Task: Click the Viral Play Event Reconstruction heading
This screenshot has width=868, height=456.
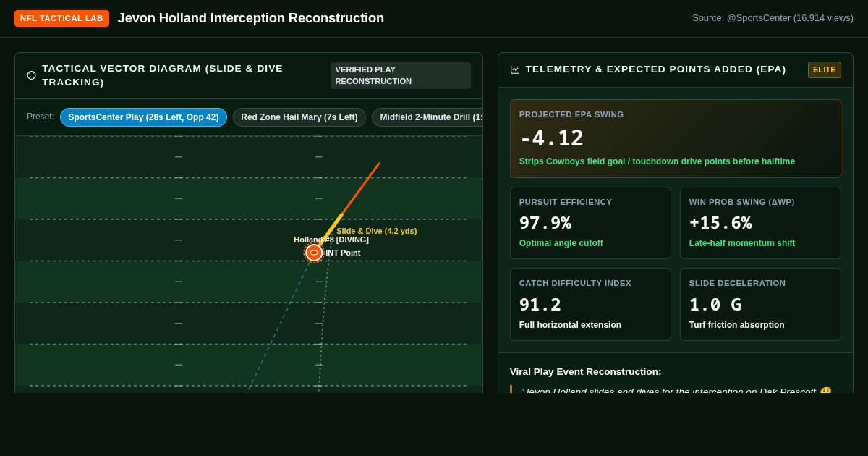Action: (x=586, y=371)
